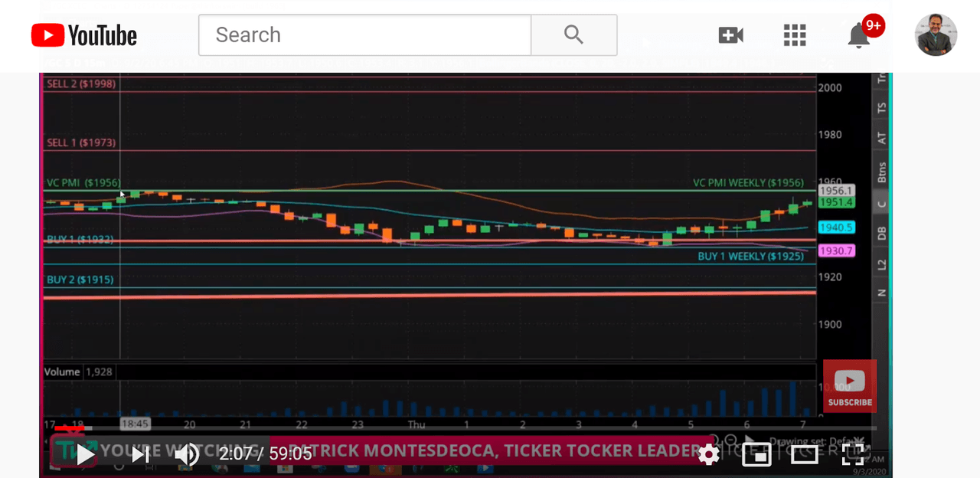The height and width of the screenshot is (478, 980).
Task: Click the magenta 1930.7 price tag
Action: (836, 250)
